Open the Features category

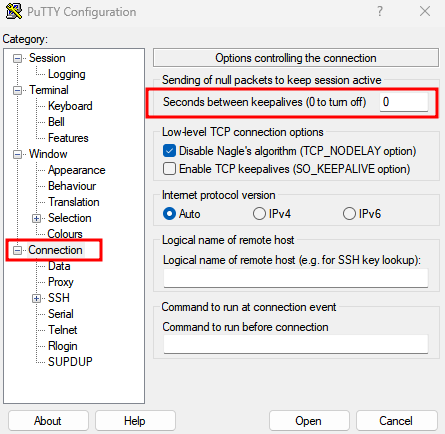68,138
